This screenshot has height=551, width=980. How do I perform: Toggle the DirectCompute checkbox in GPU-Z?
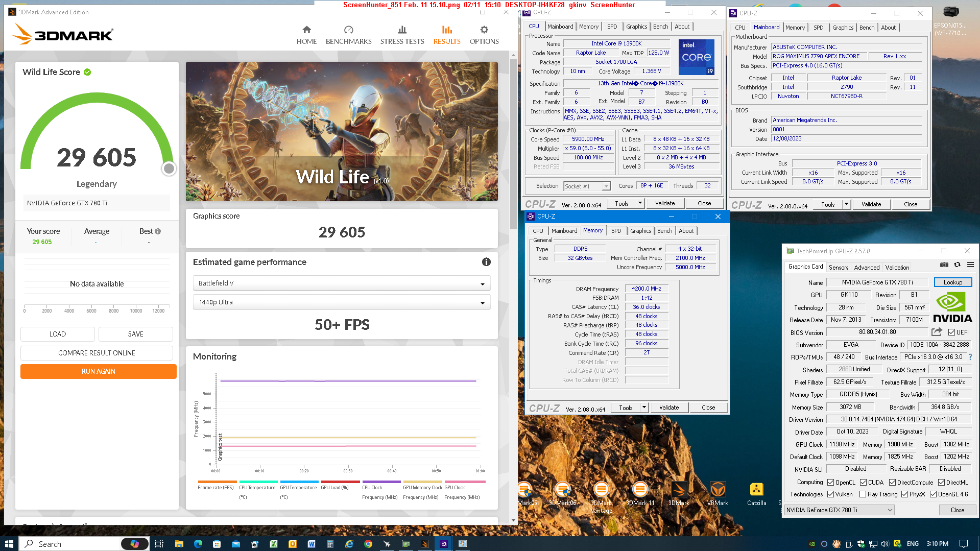892,483
